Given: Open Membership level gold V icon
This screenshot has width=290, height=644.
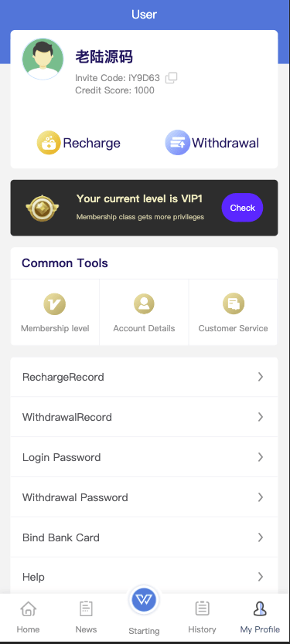Looking at the screenshot, I should [x=55, y=304].
